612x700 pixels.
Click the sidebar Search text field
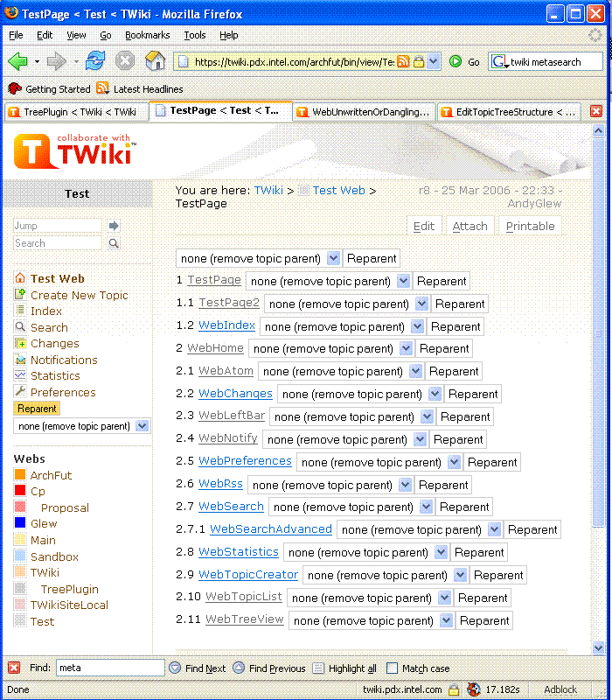(58, 243)
